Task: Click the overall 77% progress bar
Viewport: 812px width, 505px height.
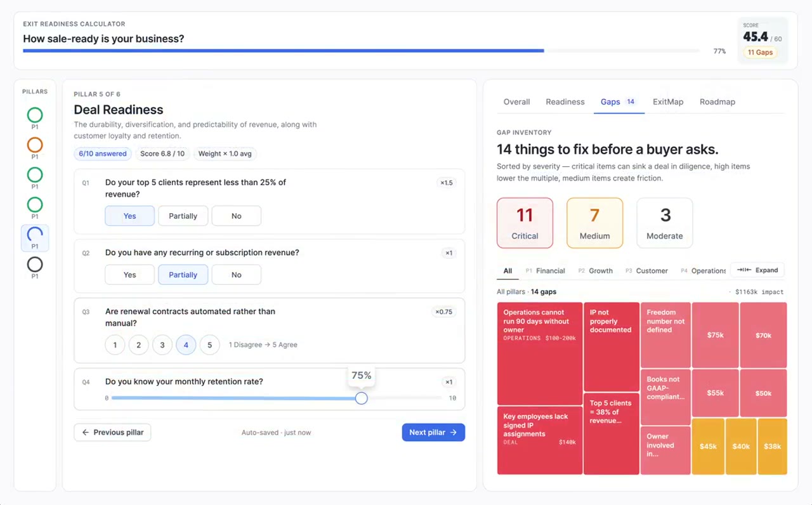Action: (x=362, y=51)
